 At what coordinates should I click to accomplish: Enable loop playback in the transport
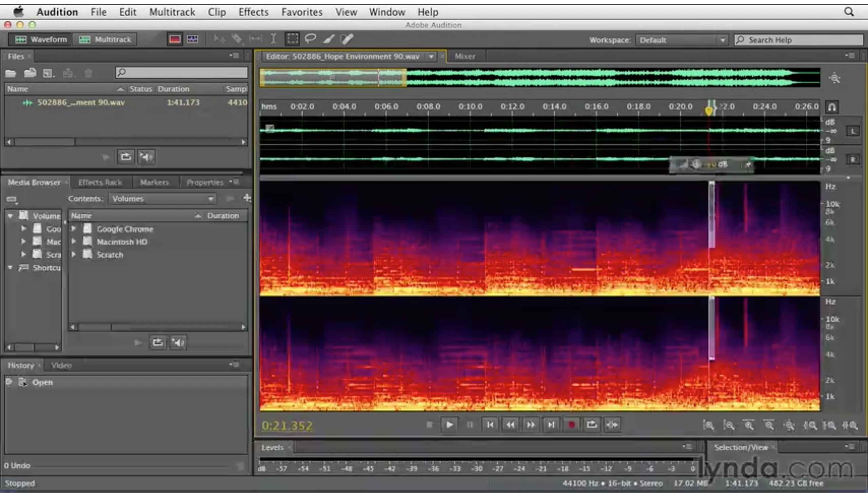pos(592,424)
